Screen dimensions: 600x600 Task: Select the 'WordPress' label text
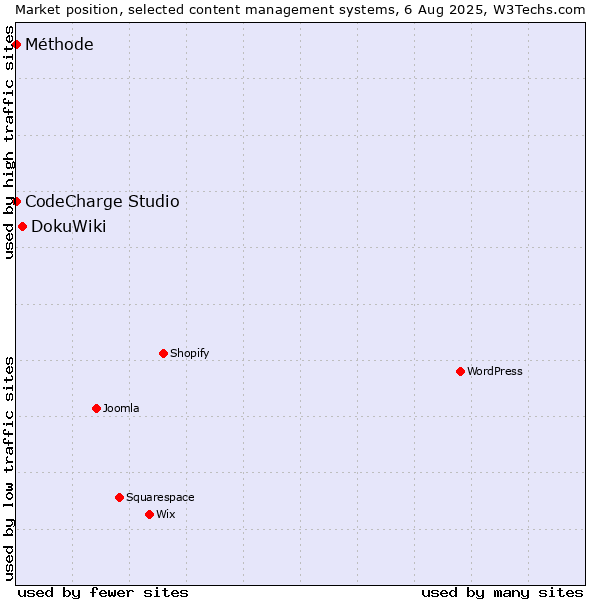(x=495, y=371)
